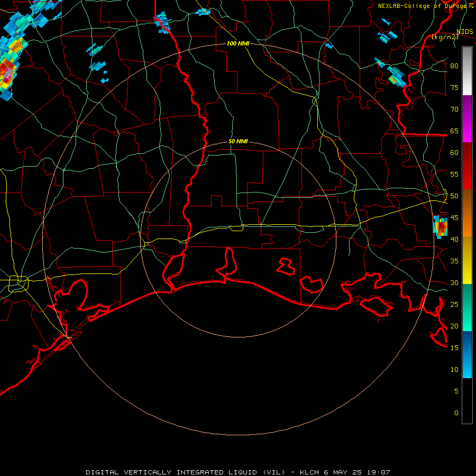Click the 55 value on the color scale
Screen dimensions: 476x476
pos(454,174)
